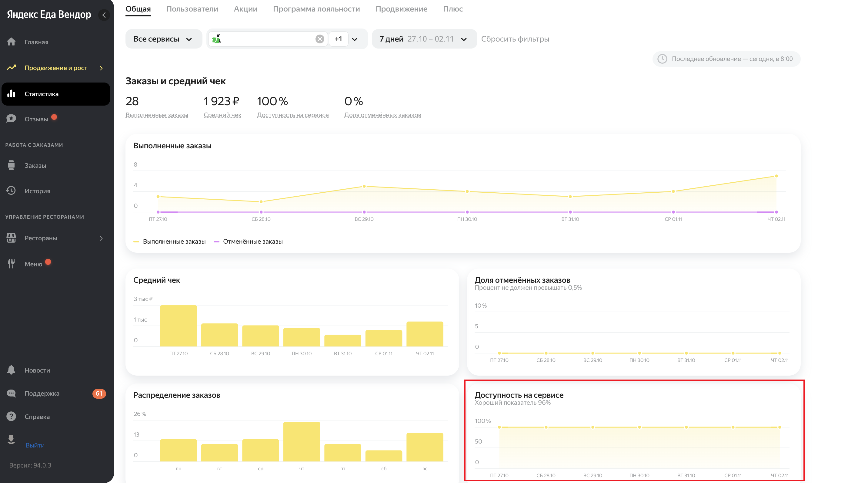Click Сбросить фильтры link
This screenshot has height=483, width=868.
tap(515, 39)
